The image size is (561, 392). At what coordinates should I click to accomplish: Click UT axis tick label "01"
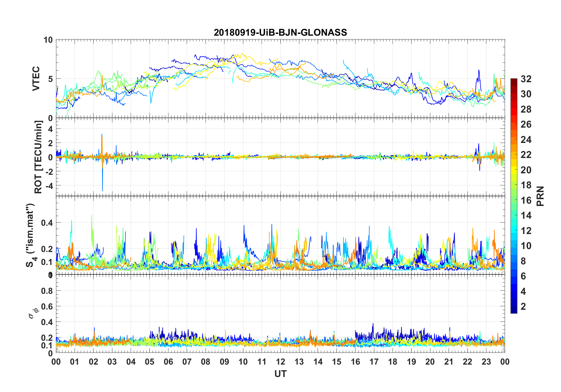pyautogui.click(x=75, y=362)
